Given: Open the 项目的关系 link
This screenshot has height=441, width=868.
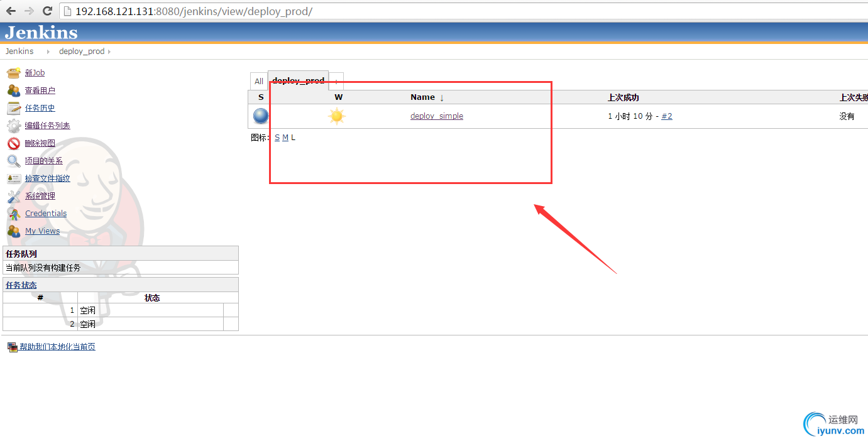Looking at the screenshot, I should point(44,161).
